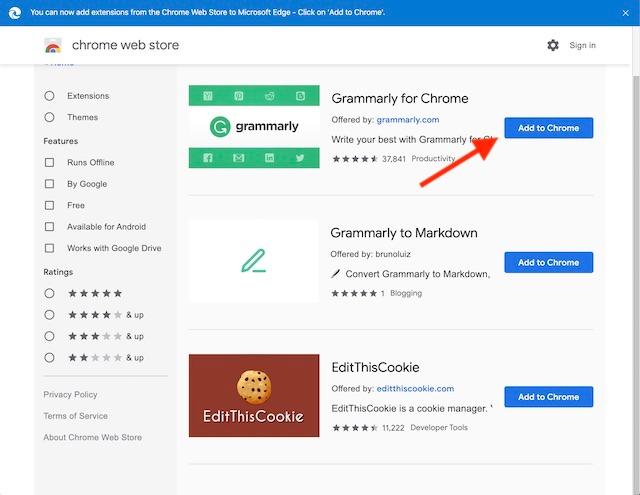This screenshot has width=640, height=495.
Task: Click the Productivity category label
Action: tap(433, 158)
